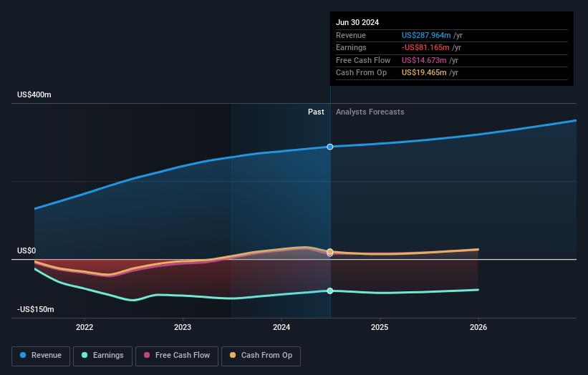Click the 2025 x-axis label

[x=380, y=327]
